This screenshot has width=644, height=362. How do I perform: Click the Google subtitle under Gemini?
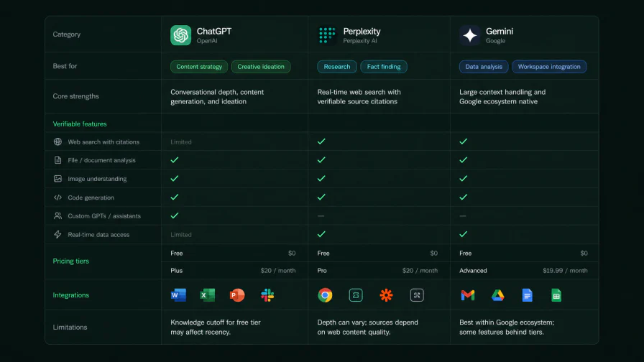pyautogui.click(x=496, y=41)
